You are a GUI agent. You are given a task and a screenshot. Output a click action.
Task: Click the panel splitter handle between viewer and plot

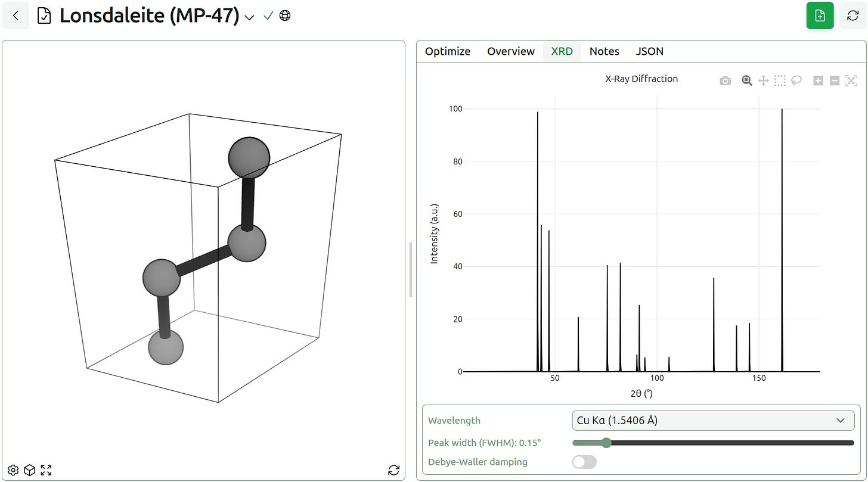[411, 269]
